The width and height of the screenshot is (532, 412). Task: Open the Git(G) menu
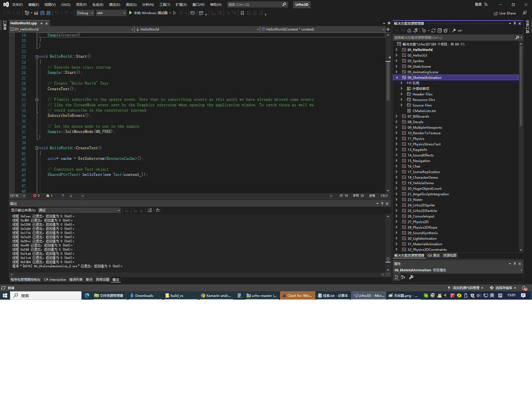66,5
